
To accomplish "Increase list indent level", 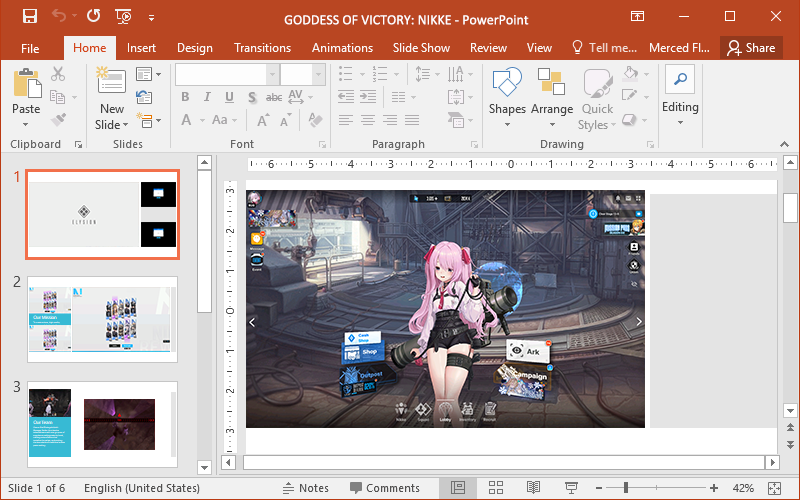I will coord(368,97).
